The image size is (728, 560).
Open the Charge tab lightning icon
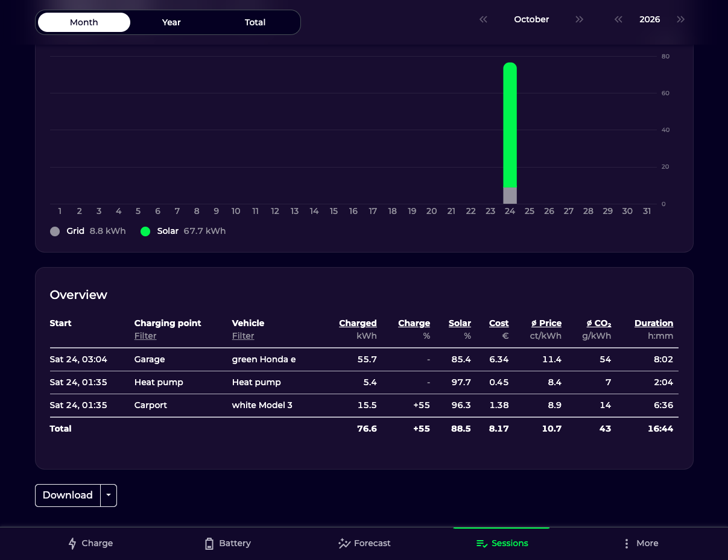coord(72,543)
